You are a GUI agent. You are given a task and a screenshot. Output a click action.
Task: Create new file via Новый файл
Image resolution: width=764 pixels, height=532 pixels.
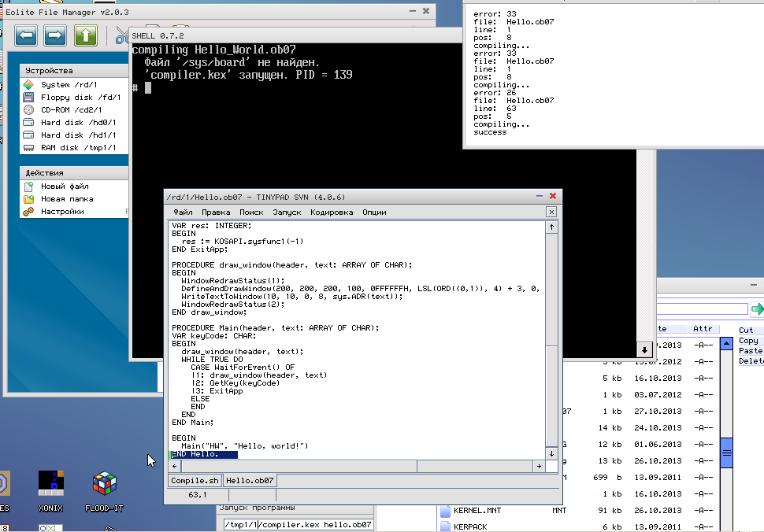(65, 187)
